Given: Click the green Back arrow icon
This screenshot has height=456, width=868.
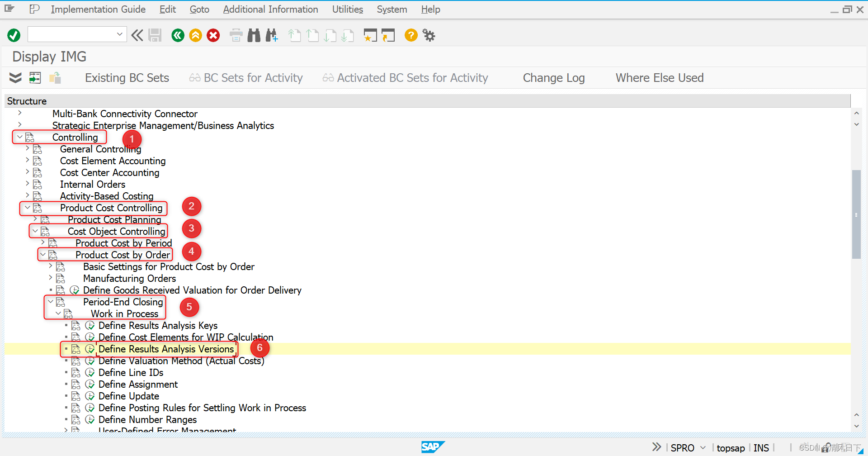Looking at the screenshot, I should pos(178,35).
